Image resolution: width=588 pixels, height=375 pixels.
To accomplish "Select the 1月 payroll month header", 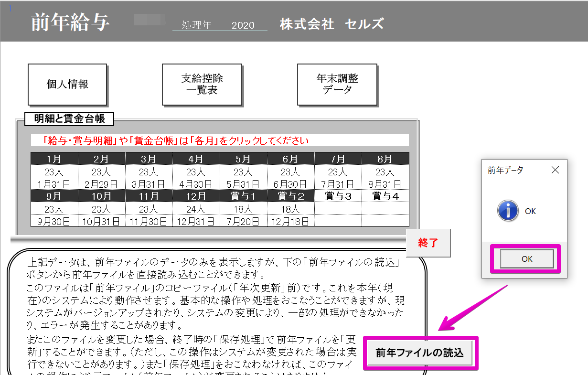I will point(54,159).
